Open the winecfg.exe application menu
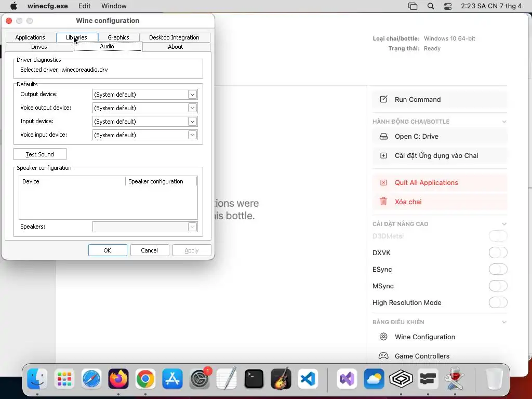Viewport: 532px width, 399px height. pyautogui.click(x=47, y=6)
